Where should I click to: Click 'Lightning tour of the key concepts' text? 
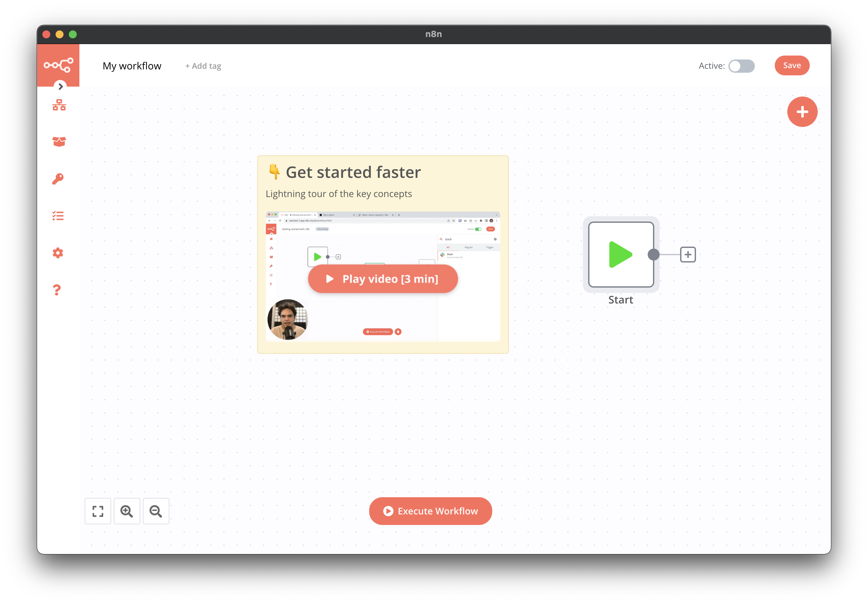(339, 194)
